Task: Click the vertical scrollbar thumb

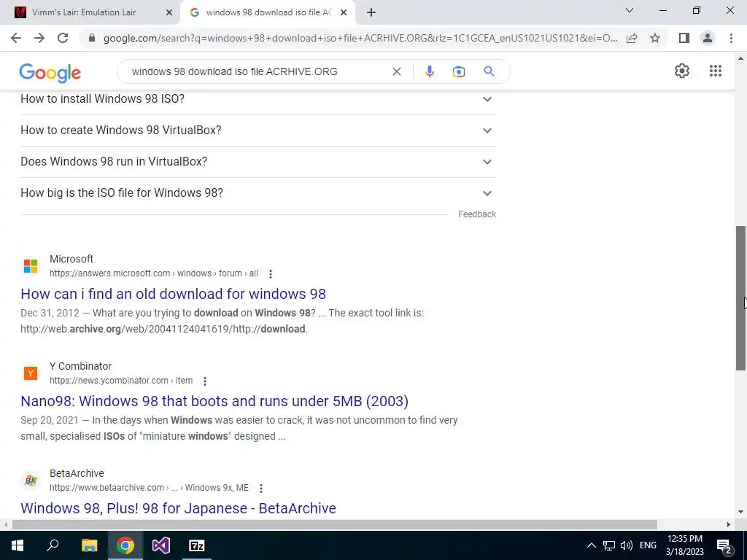Action: tap(740, 298)
